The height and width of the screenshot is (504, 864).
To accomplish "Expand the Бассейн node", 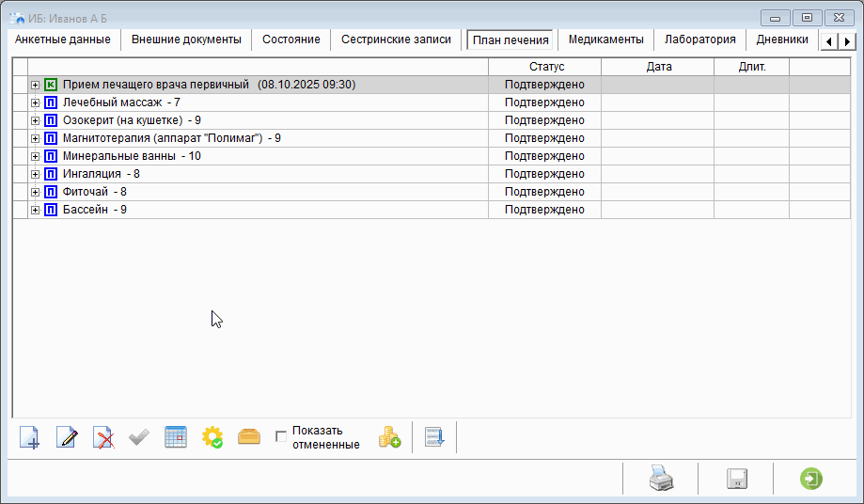I will click(x=36, y=210).
